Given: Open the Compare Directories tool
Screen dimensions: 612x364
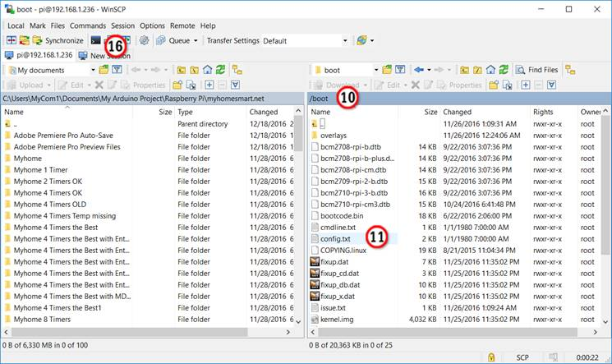Looking at the screenshot, I should [x=12, y=40].
